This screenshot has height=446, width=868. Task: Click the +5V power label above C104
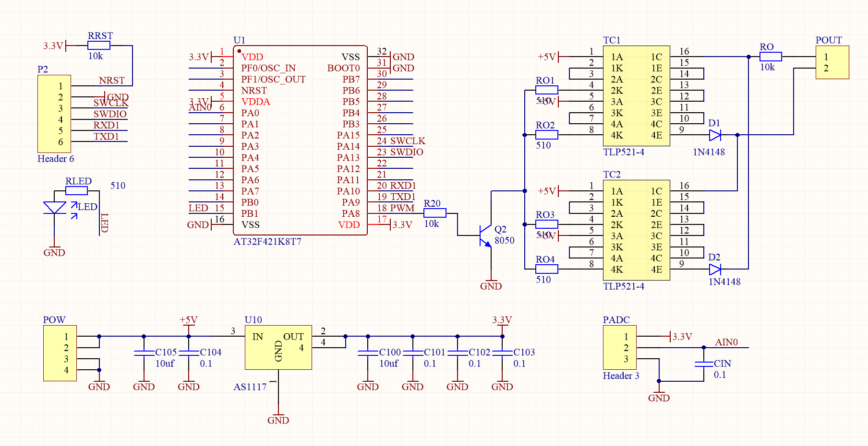(x=189, y=320)
